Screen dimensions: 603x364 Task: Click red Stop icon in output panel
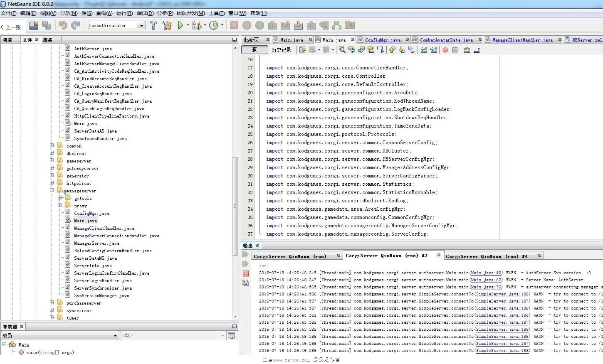(x=245, y=273)
